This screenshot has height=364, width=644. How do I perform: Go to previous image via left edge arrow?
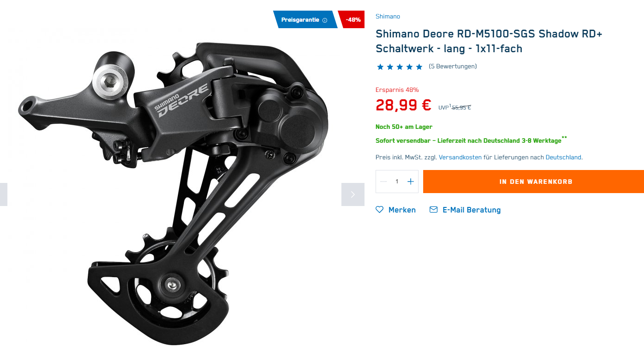point(3,194)
